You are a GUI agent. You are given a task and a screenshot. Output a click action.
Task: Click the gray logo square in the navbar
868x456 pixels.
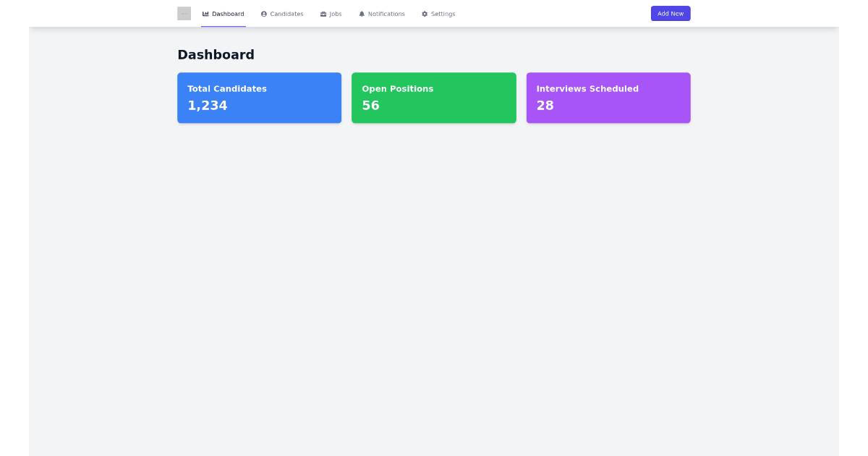(184, 13)
